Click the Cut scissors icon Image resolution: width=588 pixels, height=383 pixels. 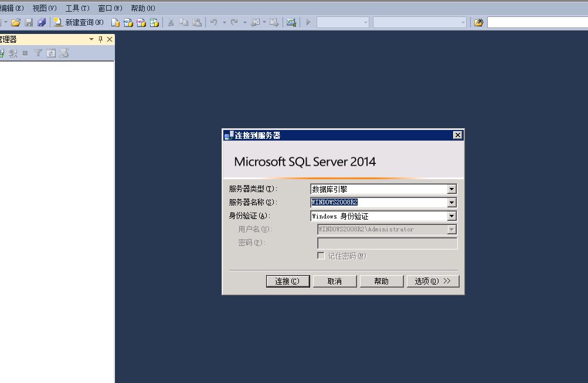(x=172, y=22)
